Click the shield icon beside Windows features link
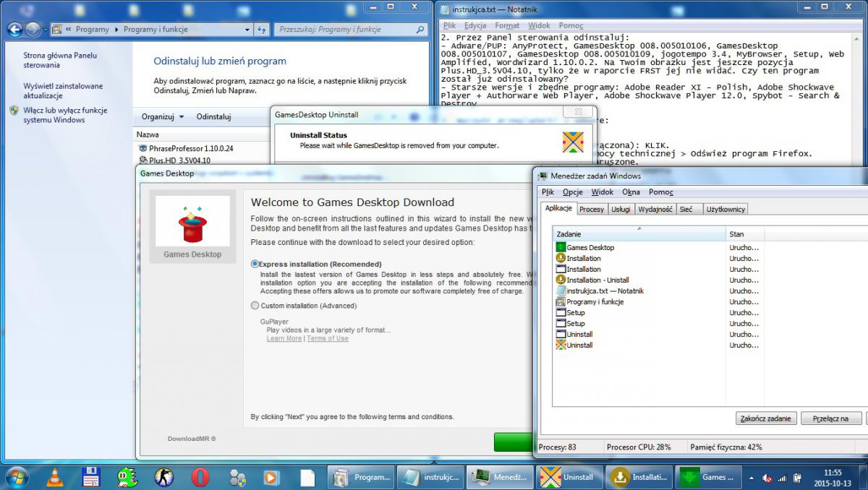 (14, 111)
